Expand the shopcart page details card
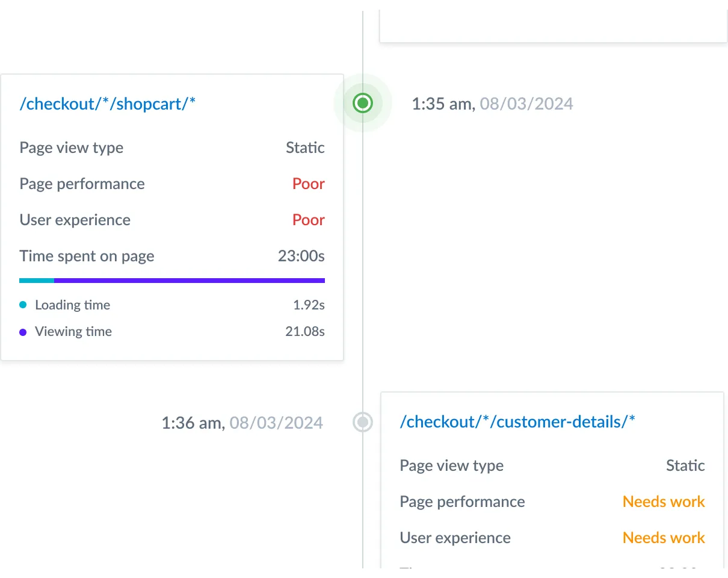This screenshot has width=728, height=578. pos(171,217)
